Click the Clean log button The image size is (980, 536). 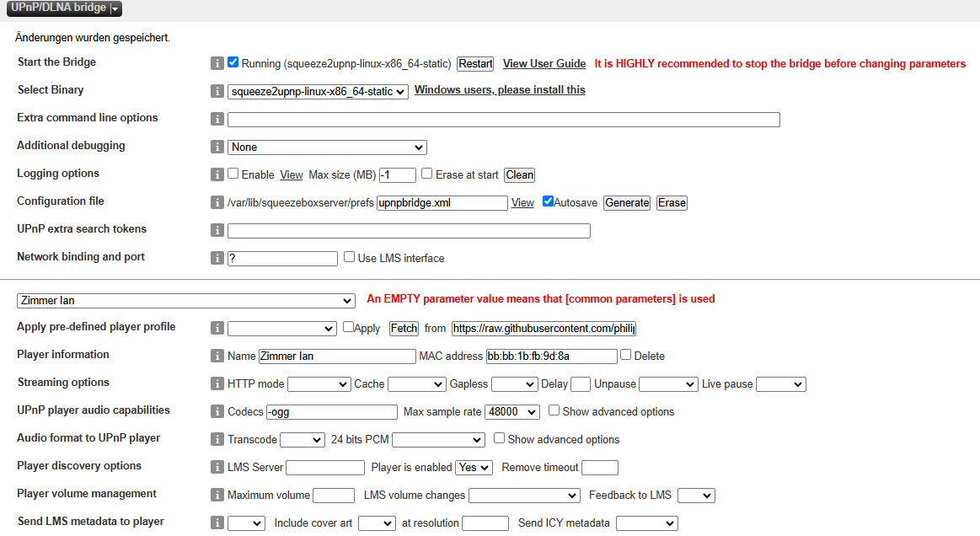tap(519, 175)
